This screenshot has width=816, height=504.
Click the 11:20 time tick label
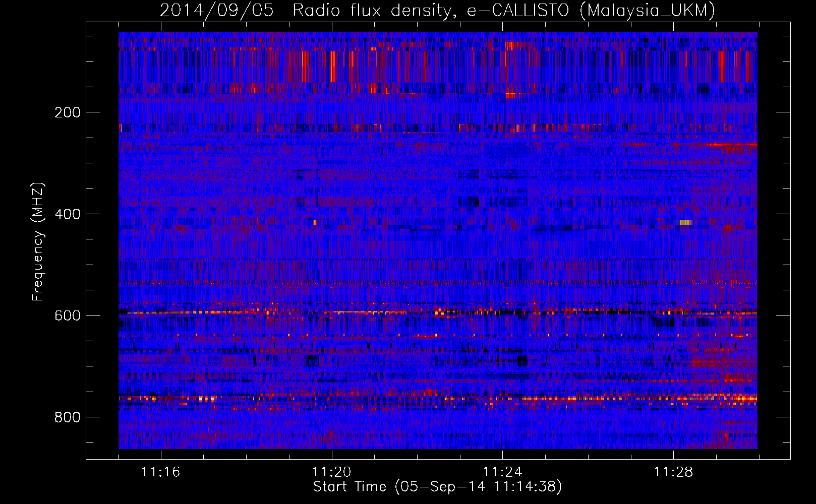pos(331,472)
